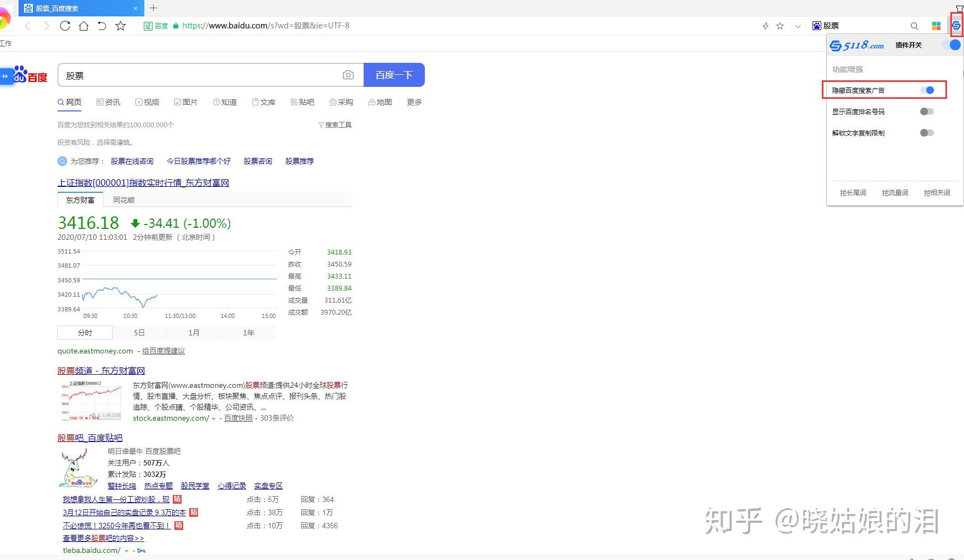Toggle 隐藏百度搜索广告 switch
This screenshot has height=560, width=964.
pyautogui.click(x=927, y=90)
